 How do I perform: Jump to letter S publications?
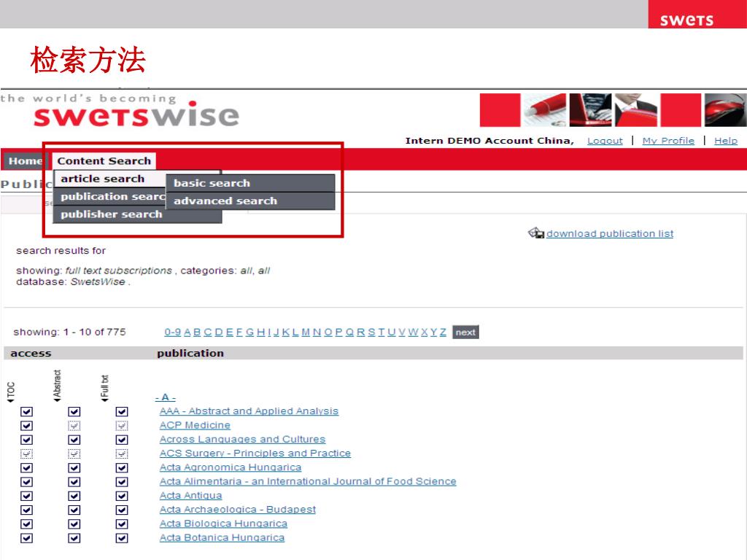[371, 332]
